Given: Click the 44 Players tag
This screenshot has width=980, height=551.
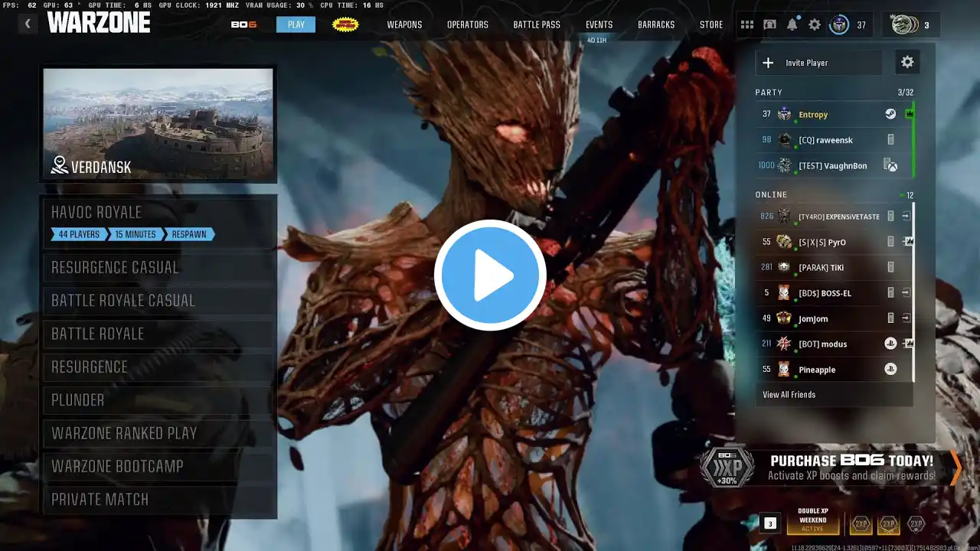Looking at the screenshot, I should tap(79, 234).
